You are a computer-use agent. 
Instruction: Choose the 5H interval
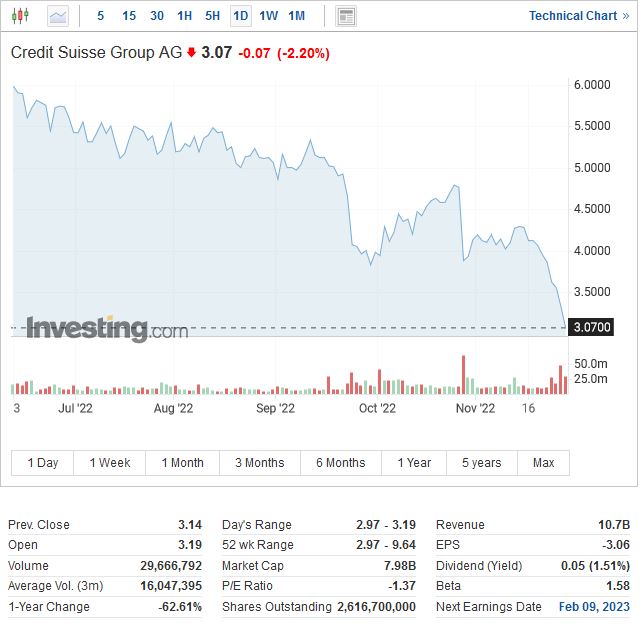pyautogui.click(x=213, y=16)
